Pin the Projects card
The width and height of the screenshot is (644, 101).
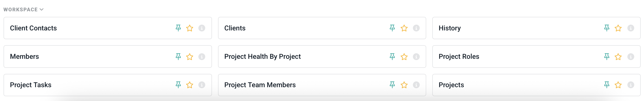coord(607,85)
